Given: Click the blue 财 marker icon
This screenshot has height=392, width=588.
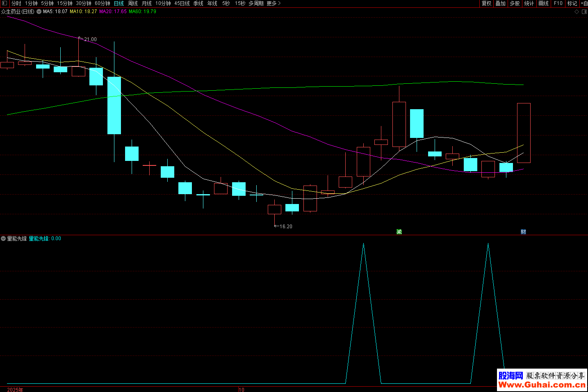Looking at the screenshot, I should (x=523, y=232).
